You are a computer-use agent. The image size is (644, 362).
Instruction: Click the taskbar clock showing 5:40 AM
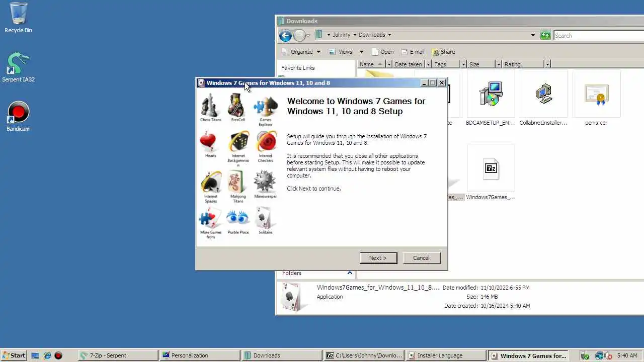click(x=627, y=355)
